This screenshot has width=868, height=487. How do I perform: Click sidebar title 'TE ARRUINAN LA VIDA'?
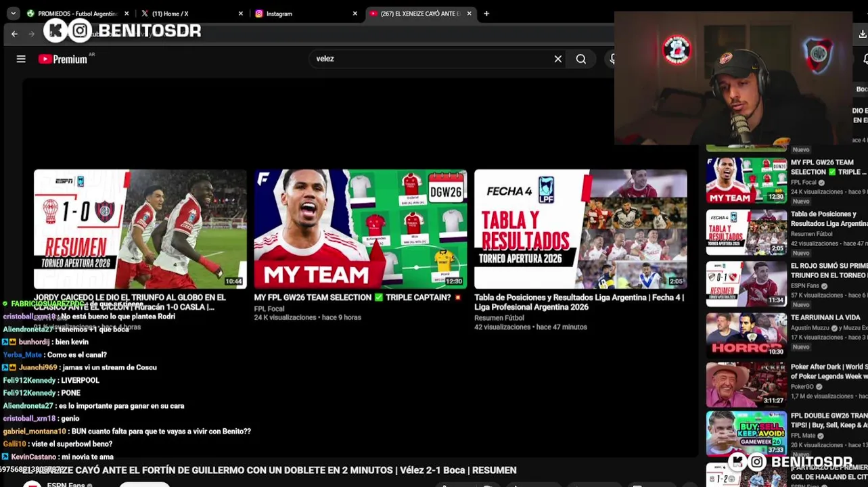coord(825,317)
